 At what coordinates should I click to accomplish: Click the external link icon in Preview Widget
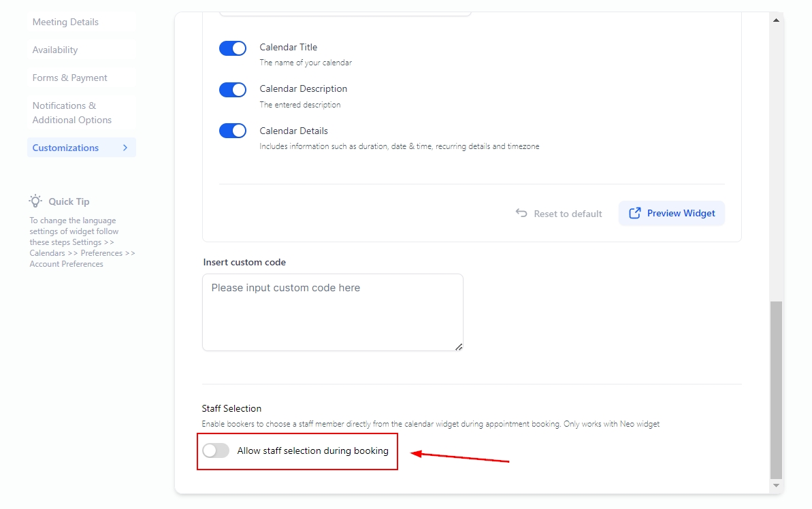[x=634, y=213]
